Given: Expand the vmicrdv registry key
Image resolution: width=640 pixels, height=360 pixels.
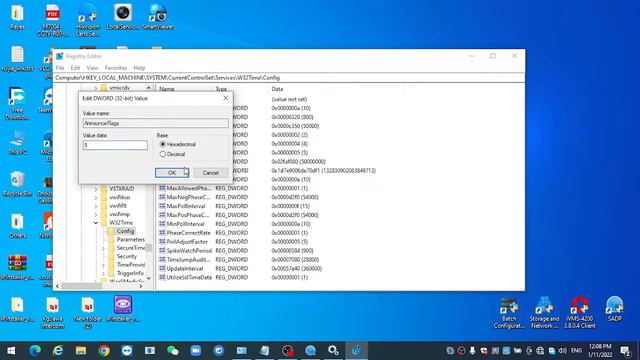Looking at the screenshot, I should pos(96,88).
